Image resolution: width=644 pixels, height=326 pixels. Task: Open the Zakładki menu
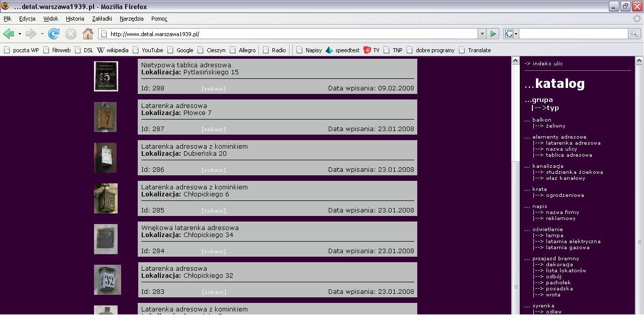(102, 19)
